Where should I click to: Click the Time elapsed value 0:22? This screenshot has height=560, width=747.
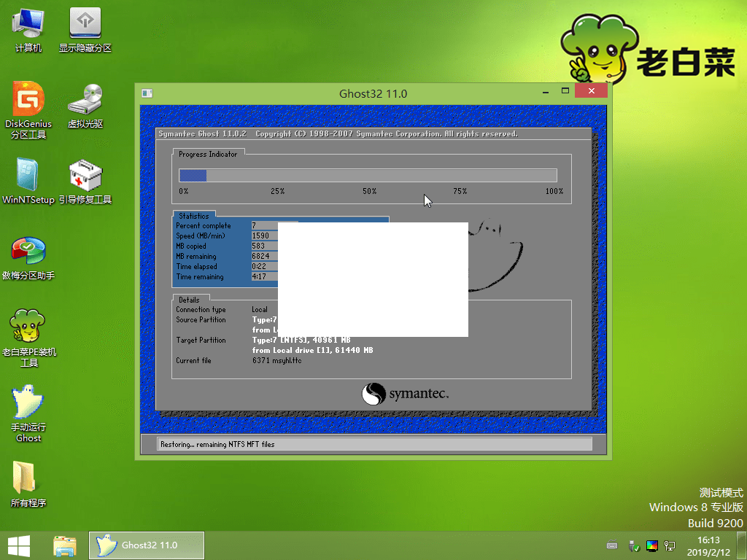[x=259, y=266]
